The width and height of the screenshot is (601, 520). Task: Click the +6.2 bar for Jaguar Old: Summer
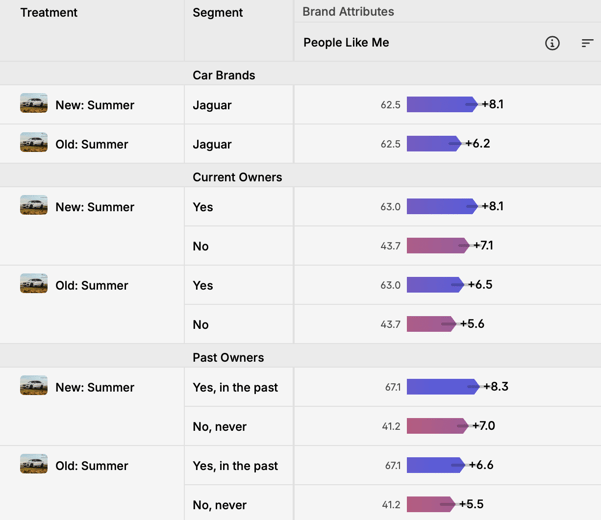click(434, 144)
